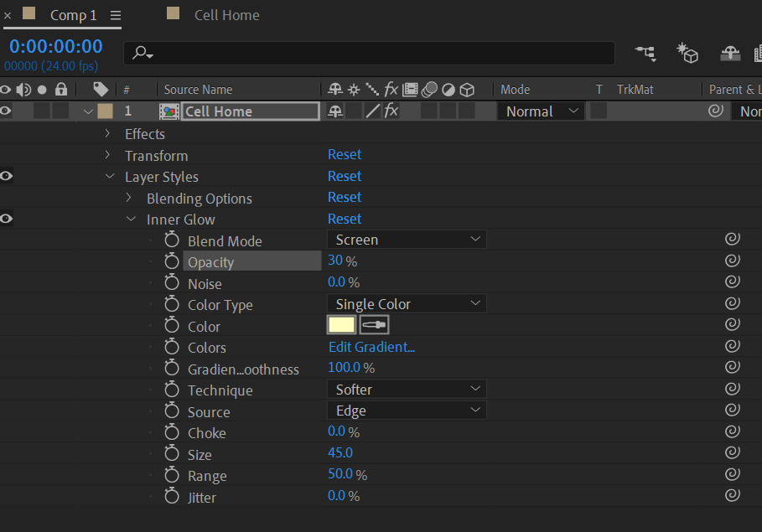762x532 pixels.
Task: Open the composition mini-flowchart icon
Action: click(x=645, y=54)
